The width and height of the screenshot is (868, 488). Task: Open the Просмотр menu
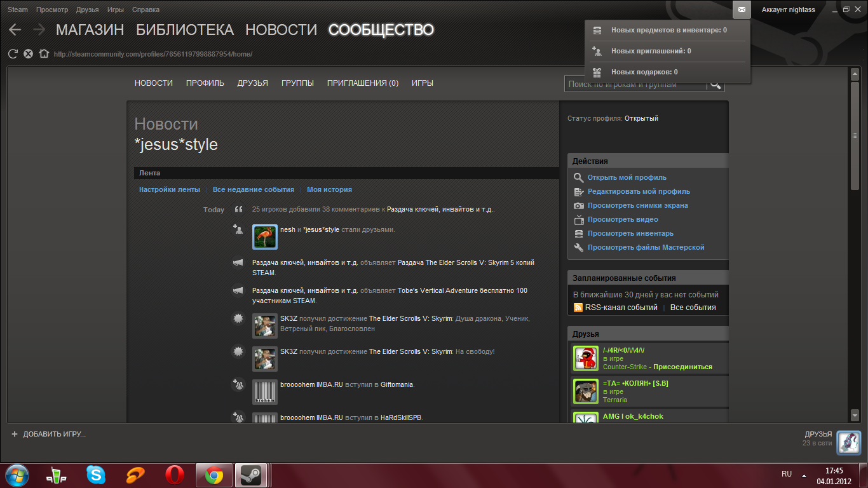click(52, 10)
